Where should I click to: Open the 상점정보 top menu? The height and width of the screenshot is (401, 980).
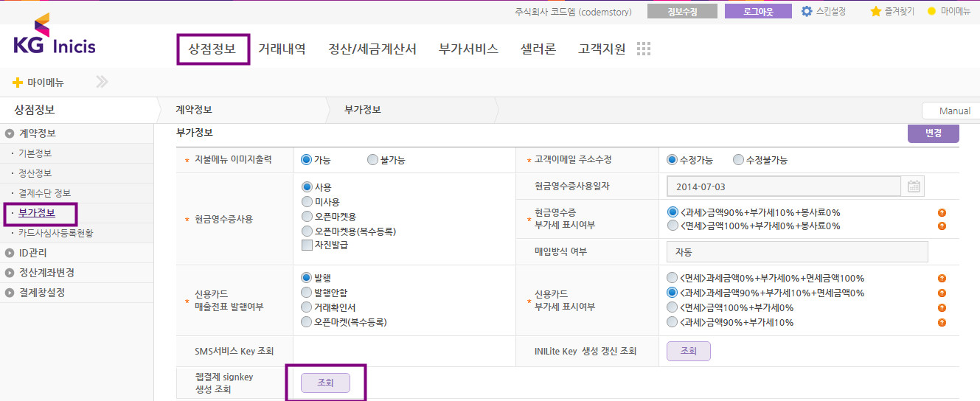click(x=212, y=49)
